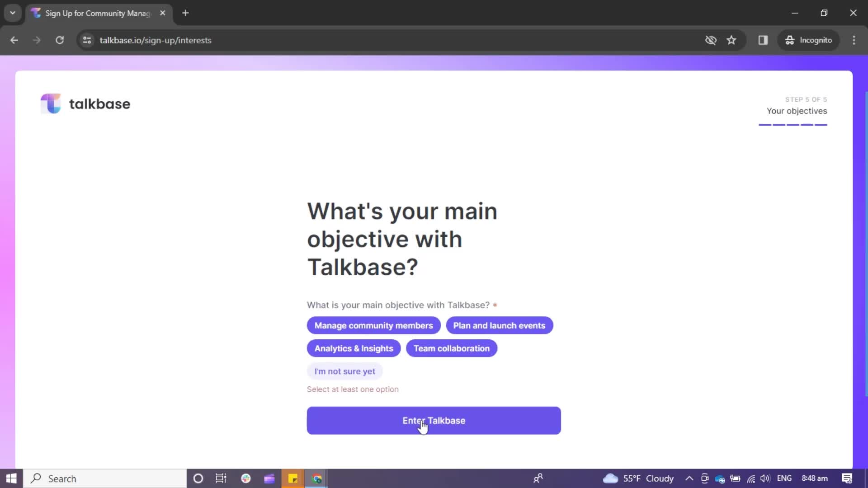Expand the browser tab list dropdown
This screenshot has height=488, width=868.
click(13, 13)
